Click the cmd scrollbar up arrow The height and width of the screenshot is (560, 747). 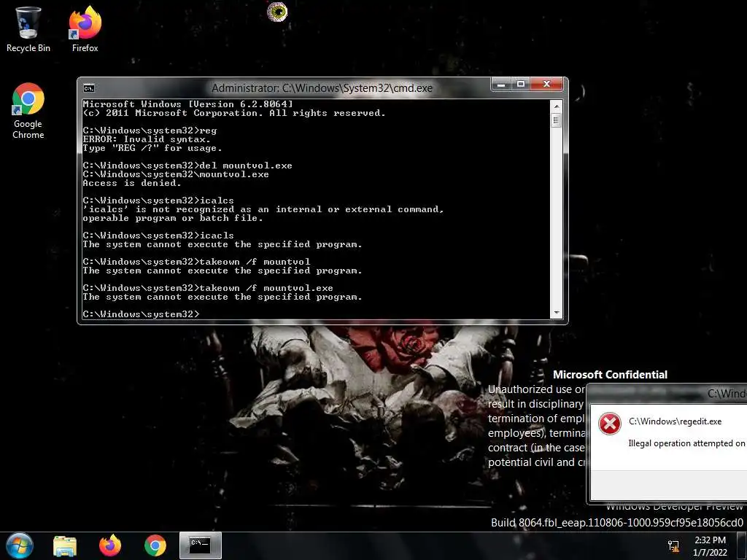click(x=556, y=106)
